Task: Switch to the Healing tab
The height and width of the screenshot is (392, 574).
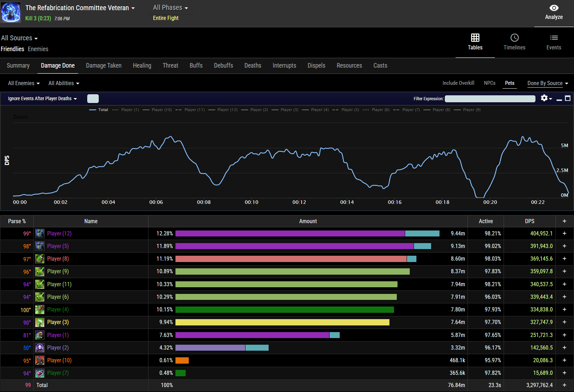Action: (x=142, y=66)
